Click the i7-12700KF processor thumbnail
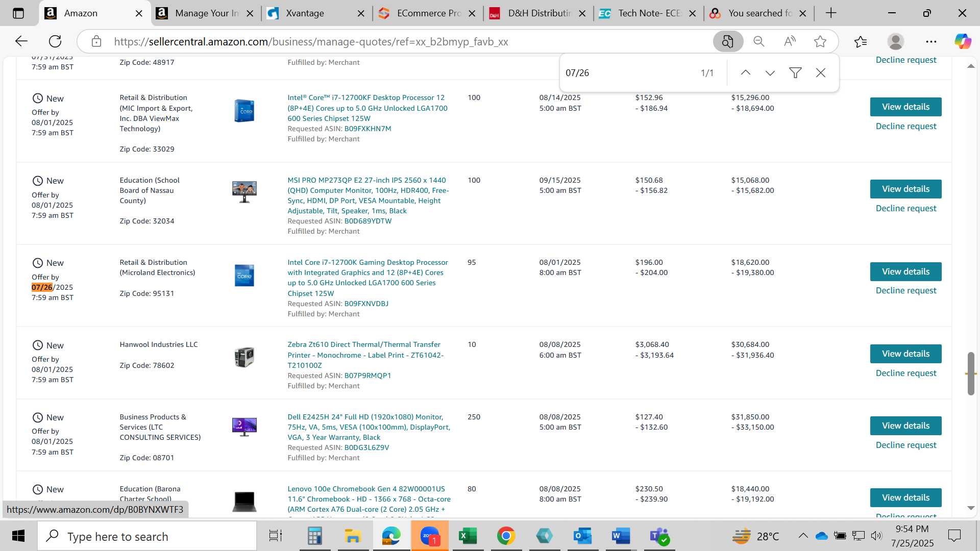The height and width of the screenshot is (551, 980). (244, 111)
